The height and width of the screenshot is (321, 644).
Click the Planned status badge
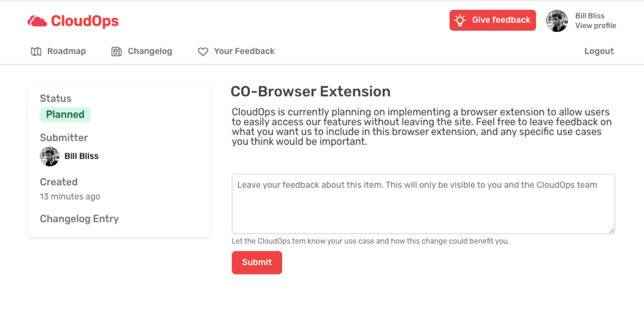[x=65, y=115]
